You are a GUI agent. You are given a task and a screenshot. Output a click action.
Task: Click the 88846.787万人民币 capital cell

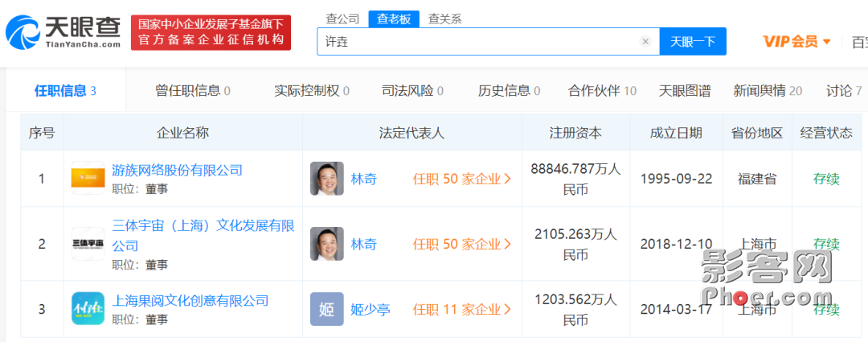click(x=575, y=179)
